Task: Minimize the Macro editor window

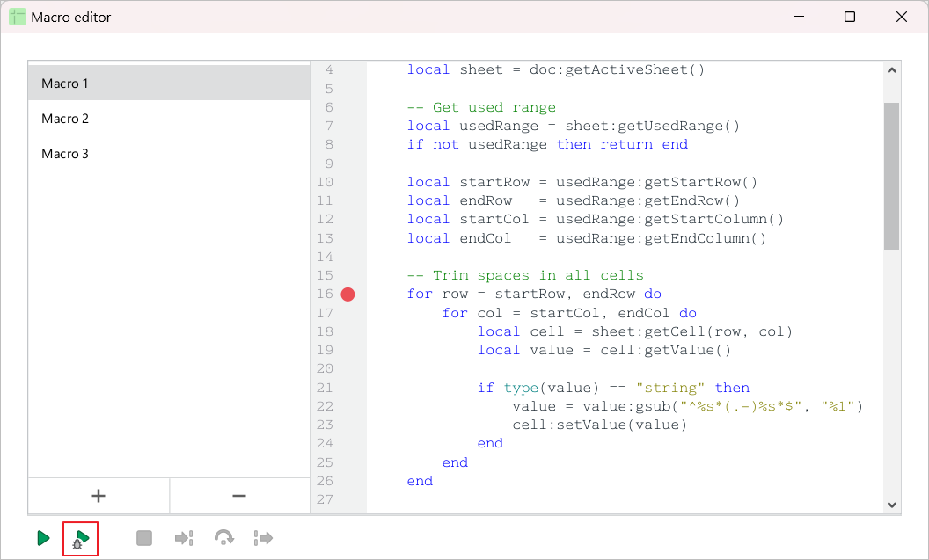Action: pyautogui.click(x=799, y=18)
